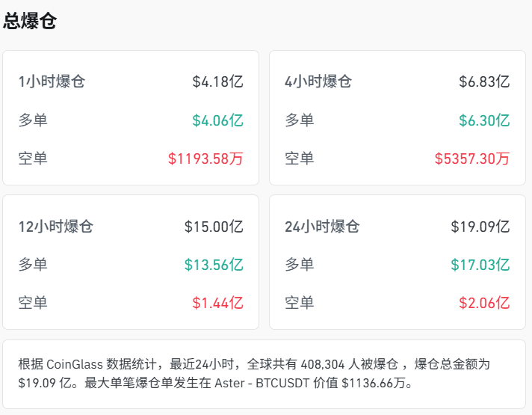Viewport: 532px width, 415px height.
Task: Click 24-hour short value $2.06亿
Action: pyautogui.click(x=484, y=303)
